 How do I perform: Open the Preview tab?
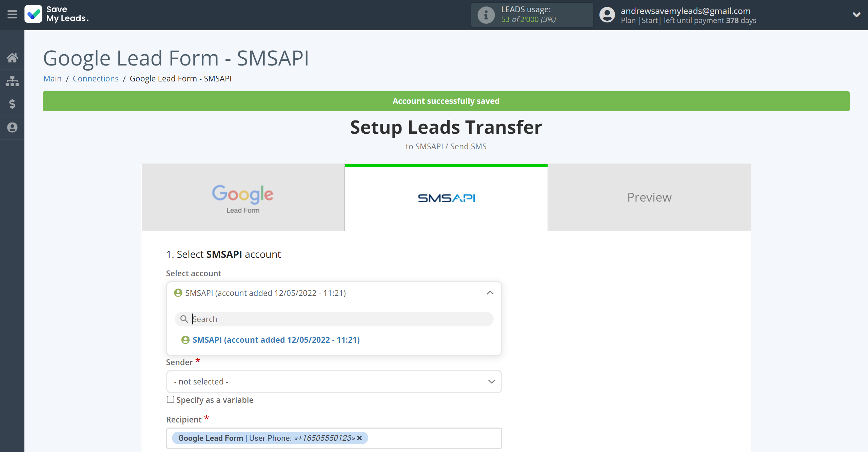[649, 197]
